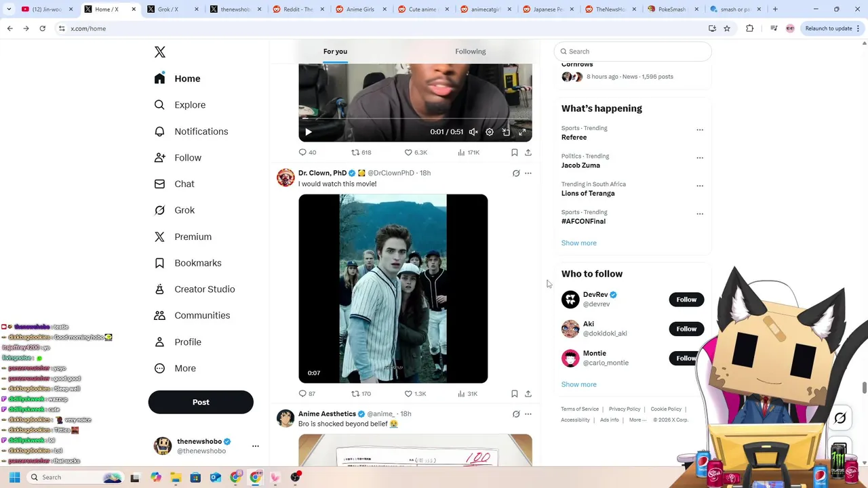Image resolution: width=868 pixels, height=488 pixels.
Task: Repost Dr. Clown post (170)
Action: pos(361,394)
